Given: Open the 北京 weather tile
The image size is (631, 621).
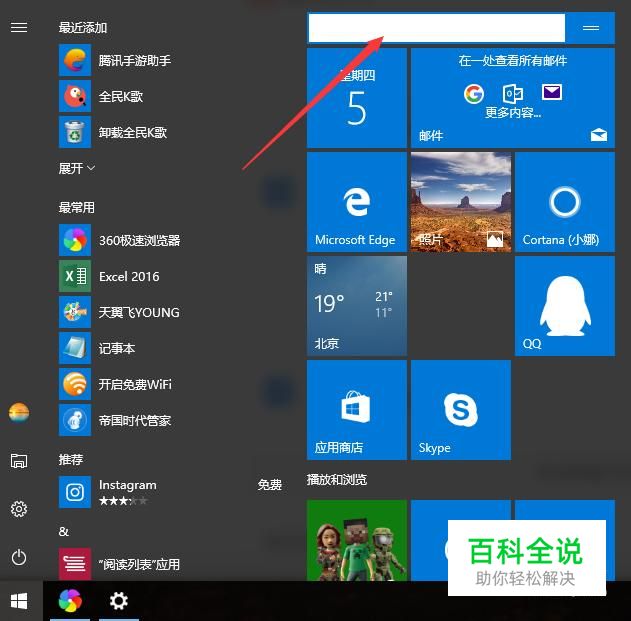Looking at the screenshot, I should 357,306.
